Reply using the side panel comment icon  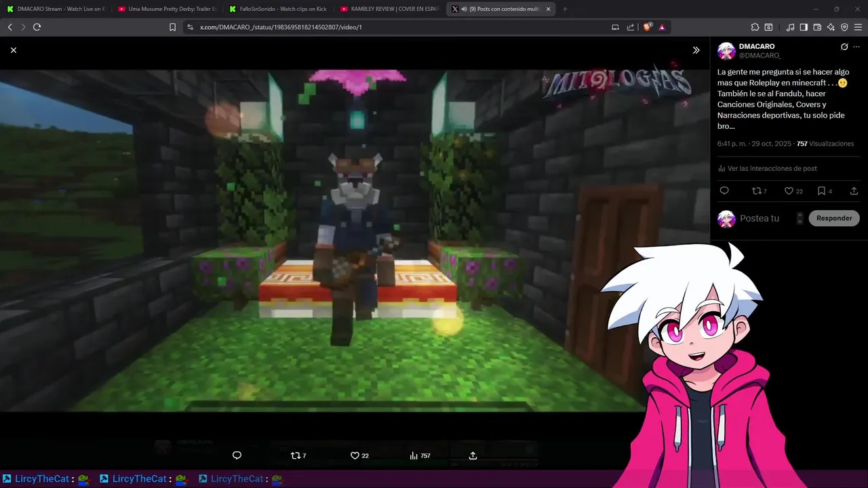pos(724,191)
